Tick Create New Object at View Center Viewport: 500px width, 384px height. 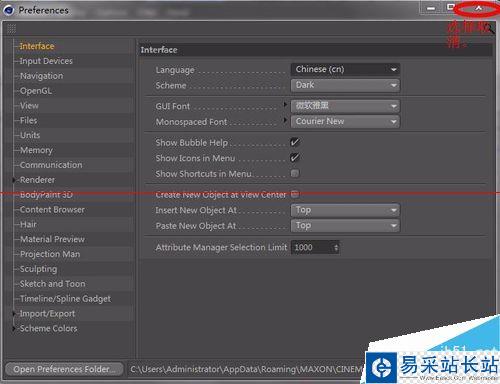tap(295, 194)
